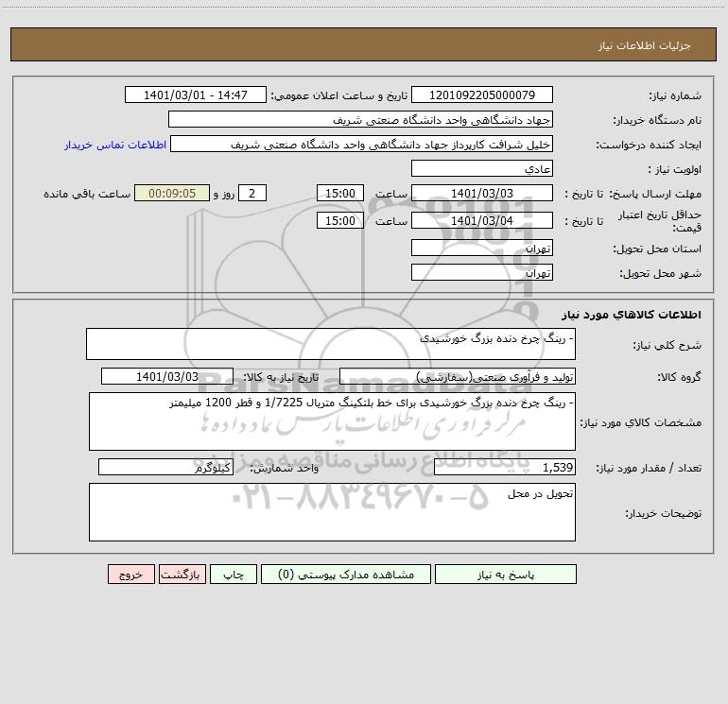Click the label استان محل تحویل
The height and width of the screenshot is (704, 728).
(x=657, y=249)
